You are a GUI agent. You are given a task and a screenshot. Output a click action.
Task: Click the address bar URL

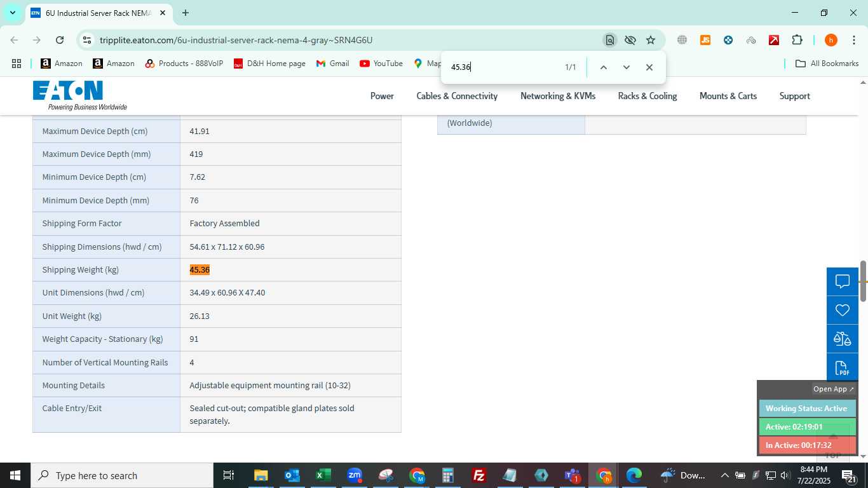pyautogui.click(x=236, y=40)
